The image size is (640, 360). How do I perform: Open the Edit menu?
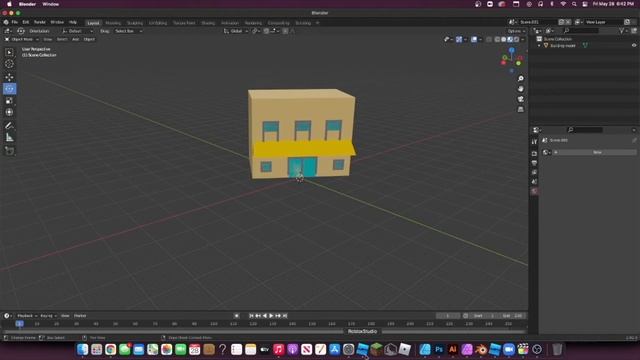pyautogui.click(x=26, y=22)
